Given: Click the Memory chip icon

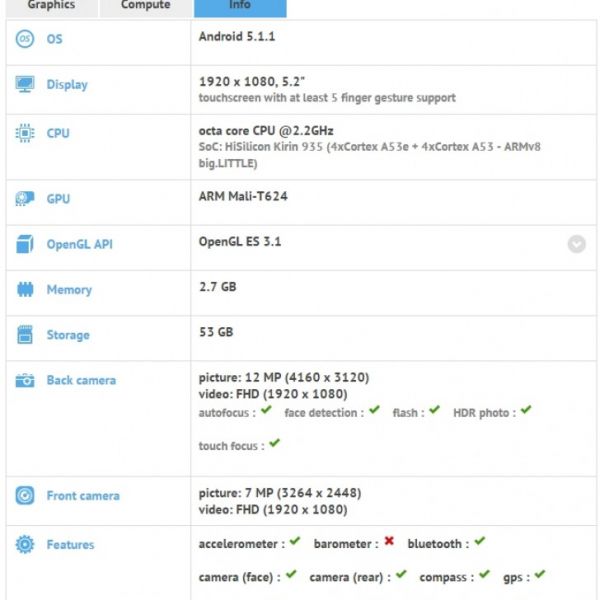Looking at the screenshot, I should click(x=25, y=290).
